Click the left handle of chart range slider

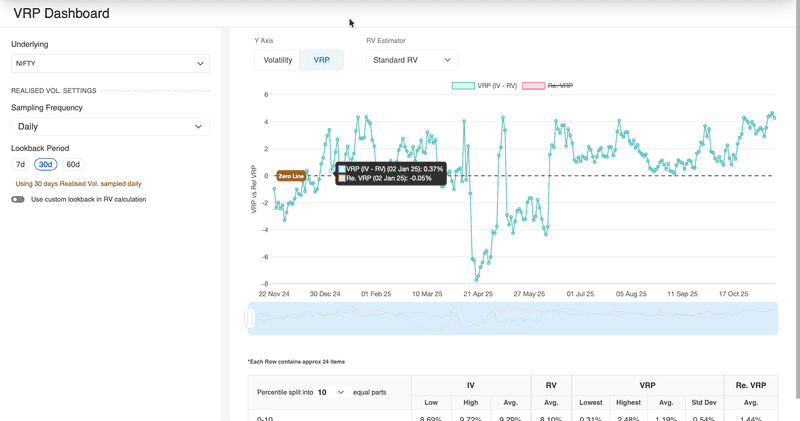coord(250,318)
